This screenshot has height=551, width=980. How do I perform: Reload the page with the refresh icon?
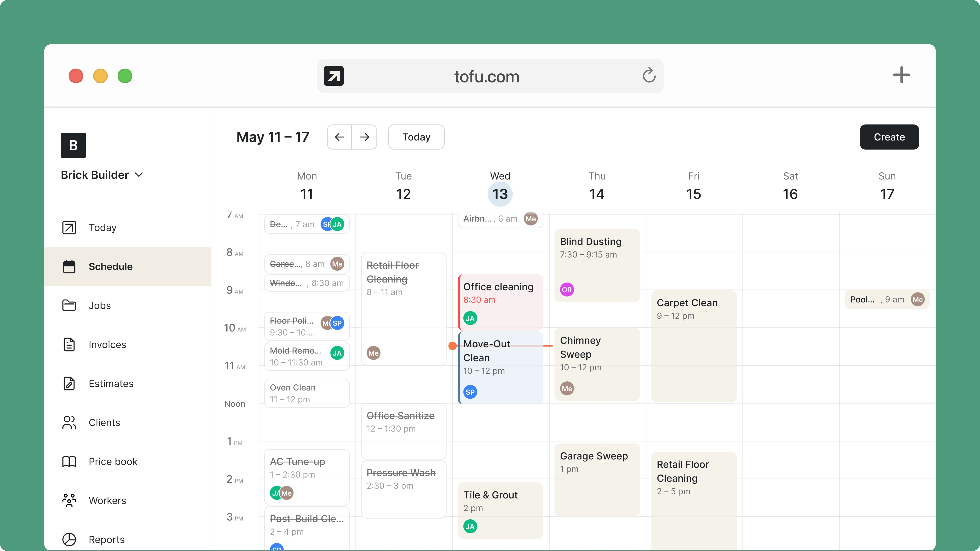(649, 76)
